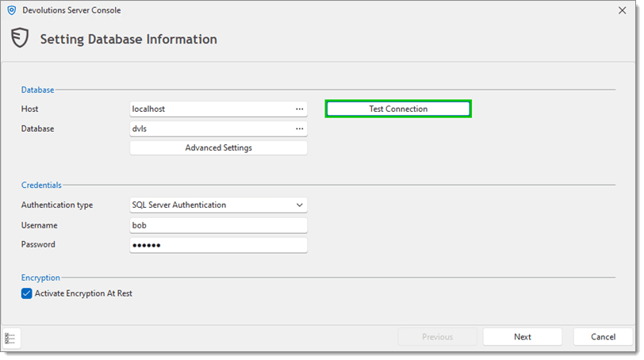Click the Encryption section label

(x=40, y=278)
